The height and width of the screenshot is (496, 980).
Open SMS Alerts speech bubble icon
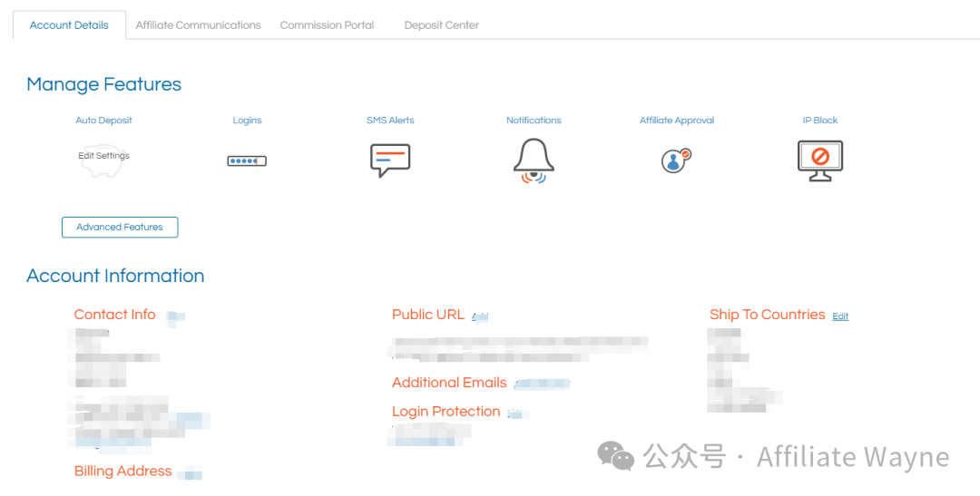click(390, 160)
